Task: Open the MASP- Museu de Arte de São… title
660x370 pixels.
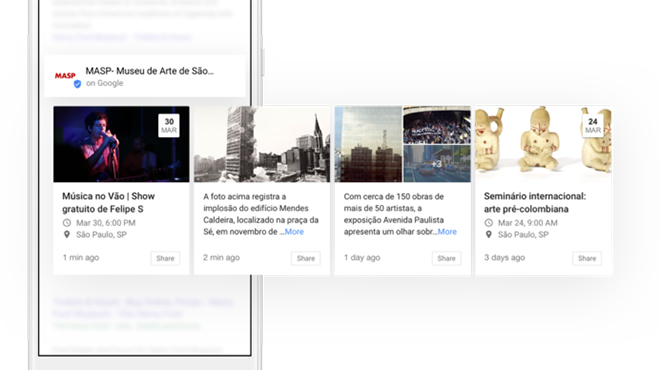Action: 150,71
